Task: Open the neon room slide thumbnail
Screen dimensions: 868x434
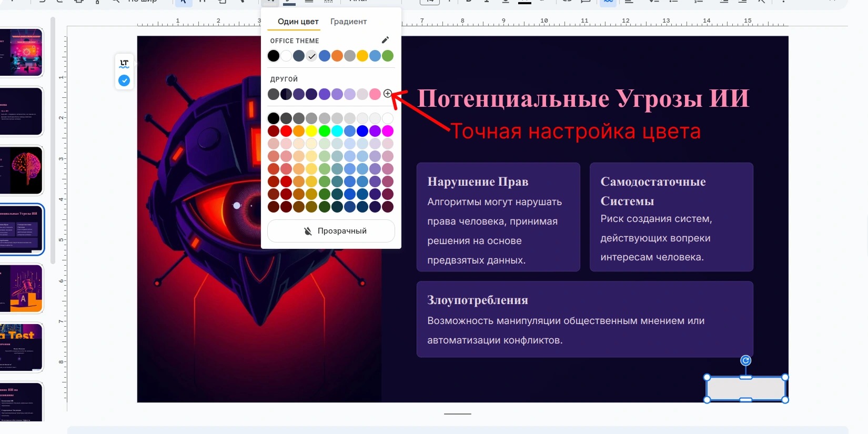Action: pyautogui.click(x=21, y=53)
